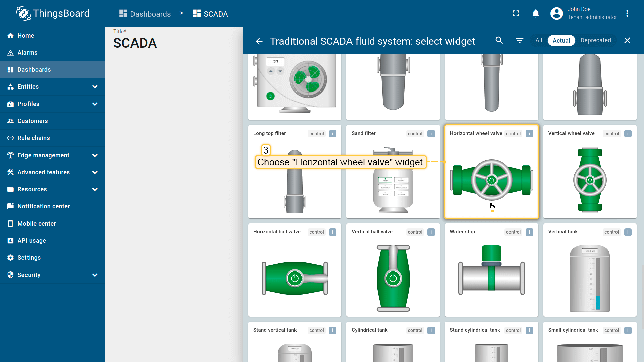The image size is (644, 362).
Task: Open the Rule chains menu item
Action: pos(34,138)
